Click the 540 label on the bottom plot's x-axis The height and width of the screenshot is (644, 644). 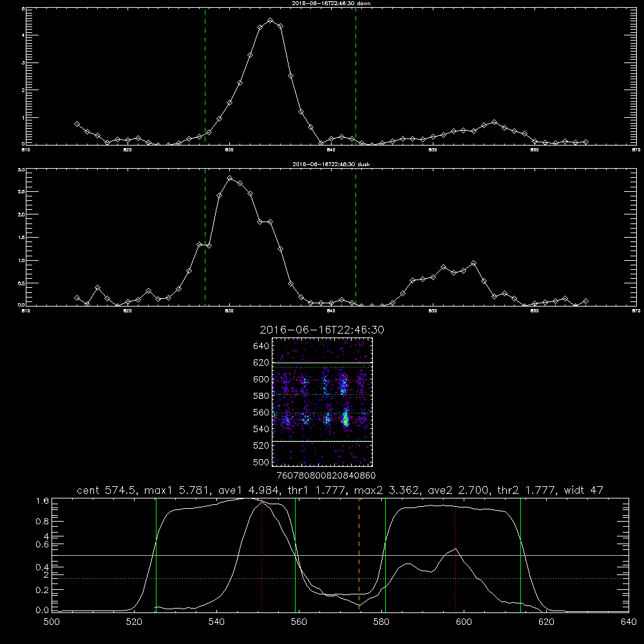[x=216, y=621]
